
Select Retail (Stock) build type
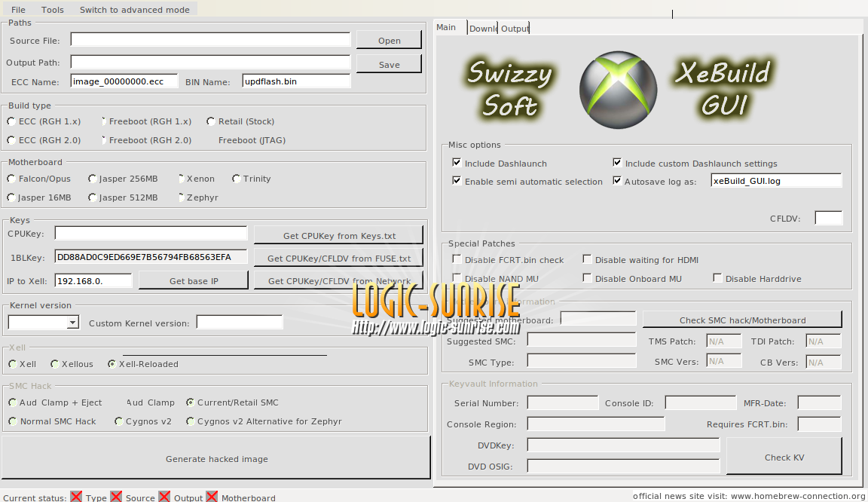(x=240, y=121)
